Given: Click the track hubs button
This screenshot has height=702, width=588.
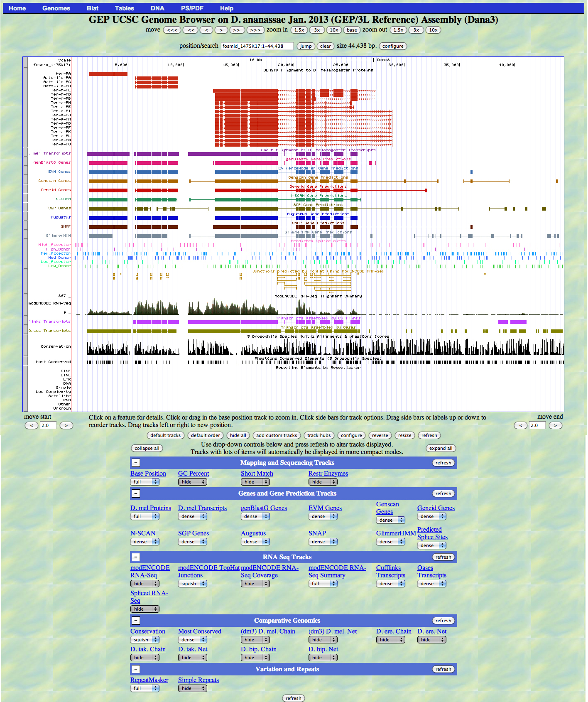Looking at the screenshot, I should pos(319,435).
